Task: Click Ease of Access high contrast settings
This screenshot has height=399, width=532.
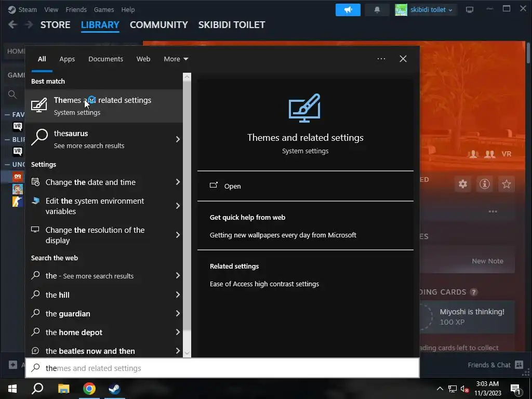Action: [x=264, y=284]
